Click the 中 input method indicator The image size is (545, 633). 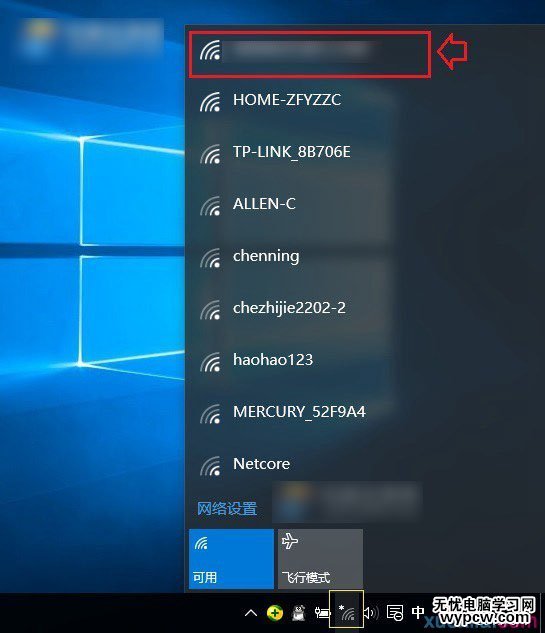coord(418,612)
